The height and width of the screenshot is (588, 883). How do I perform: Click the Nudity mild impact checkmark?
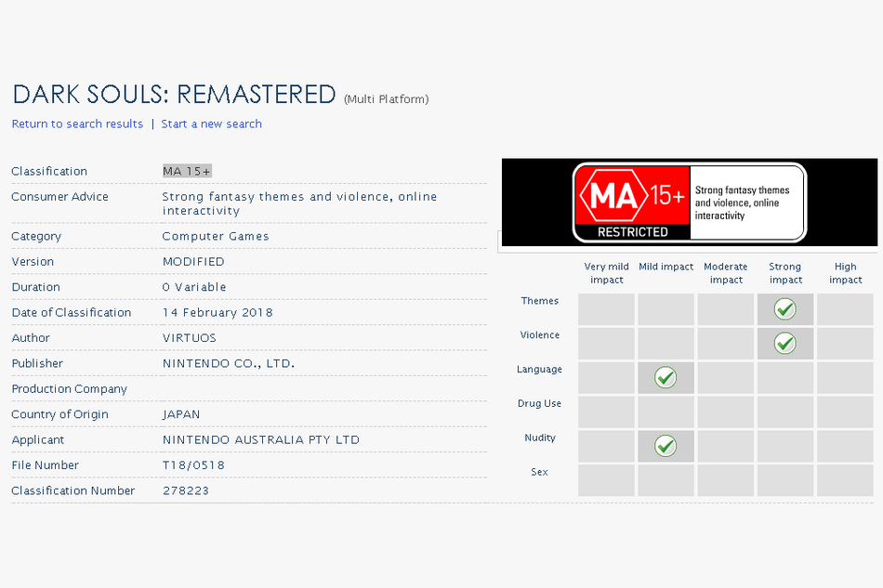666,446
